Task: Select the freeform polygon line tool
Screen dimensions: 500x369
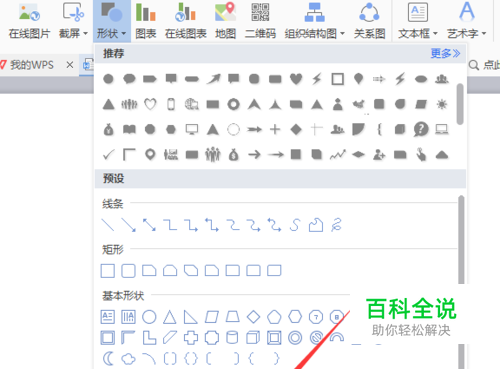Action: point(316,225)
